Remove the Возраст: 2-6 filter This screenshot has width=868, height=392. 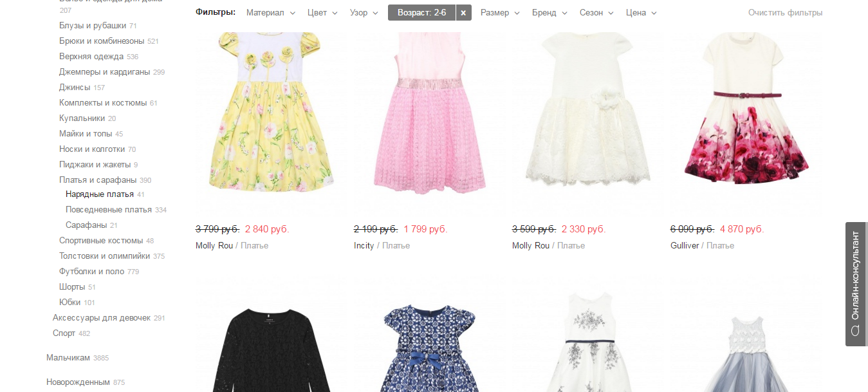tap(463, 13)
